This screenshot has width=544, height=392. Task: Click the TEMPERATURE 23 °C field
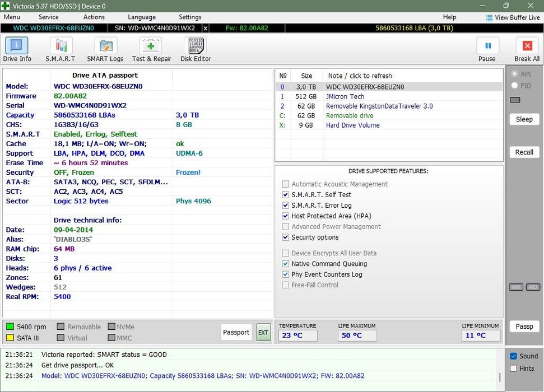coord(297,335)
